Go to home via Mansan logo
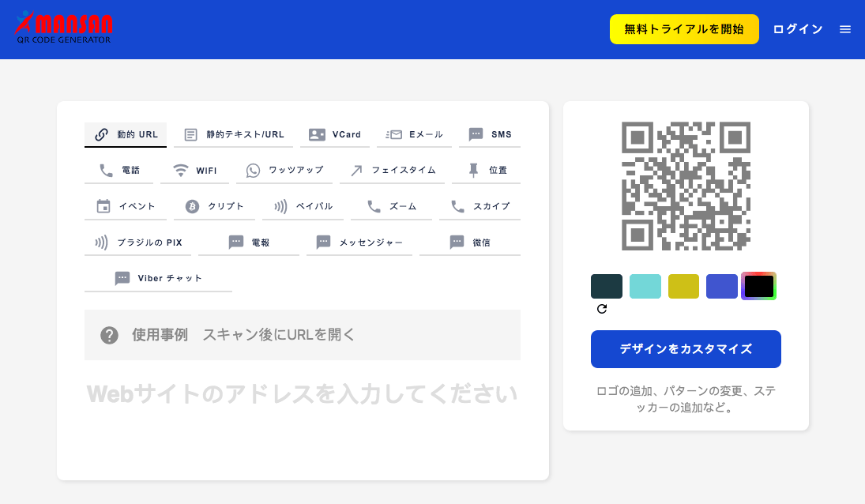This screenshot has width=865, height=504. pyautogui.click(x=63, y=28)
